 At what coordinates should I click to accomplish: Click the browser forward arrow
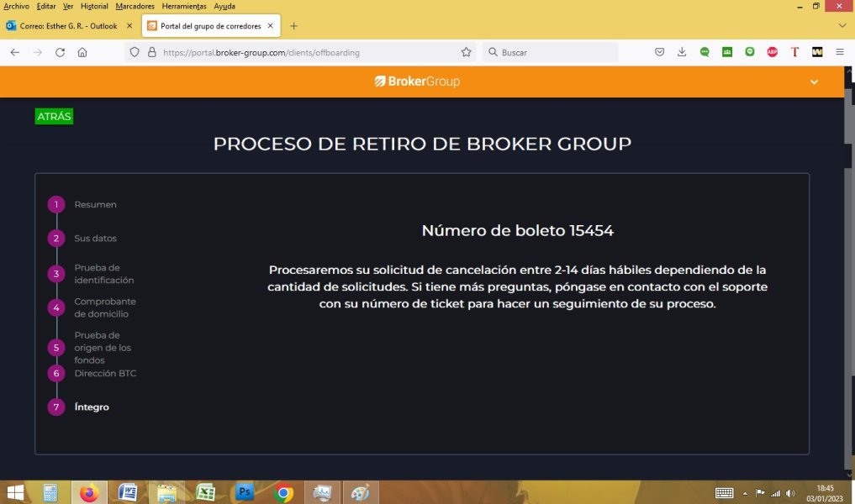[x=38, y=52]
